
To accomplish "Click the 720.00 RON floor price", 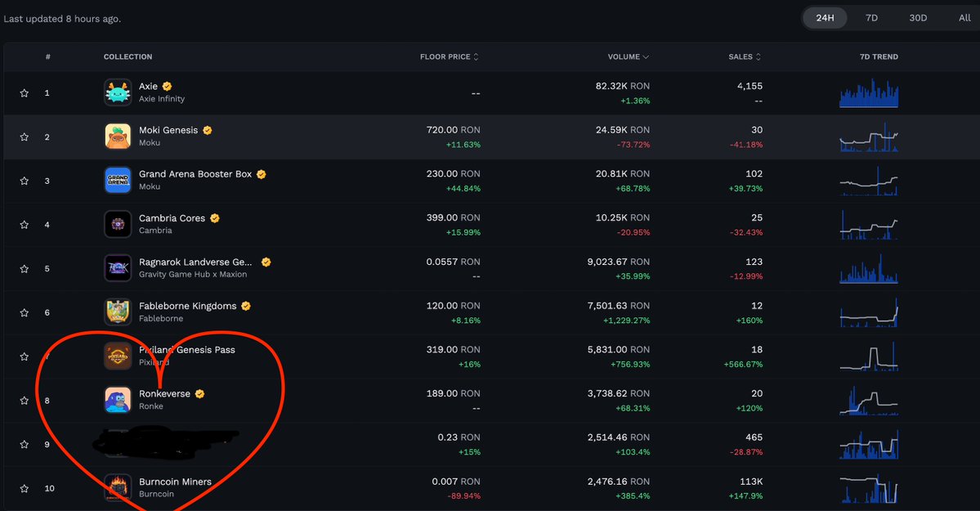I will point(453,129).
